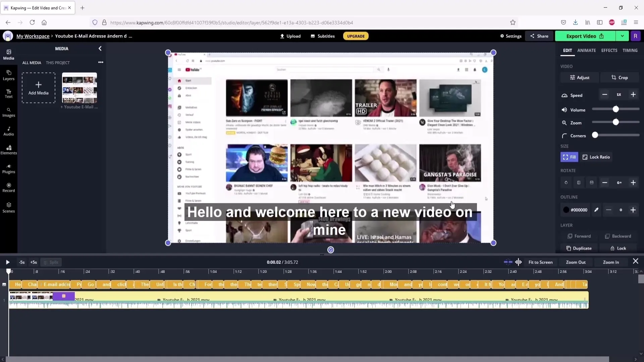This screenshot has height=362, width=644.
Task: Adjust the Corners slider
Action: (595, 135)
